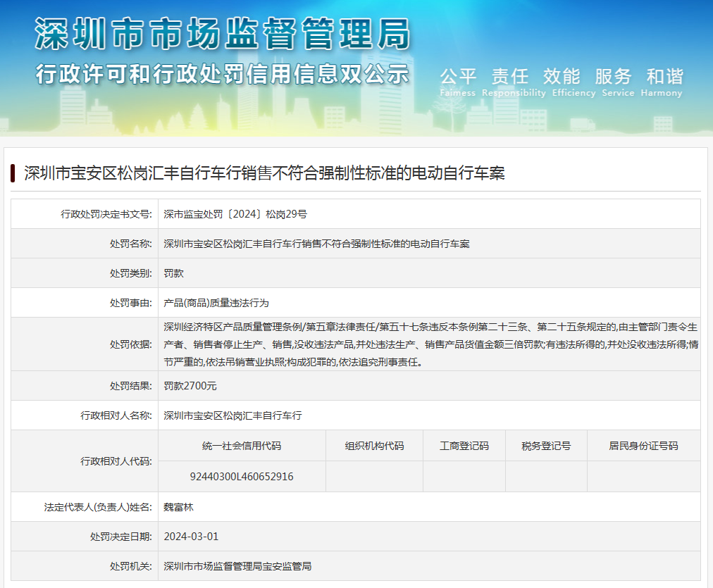Click the 处罚名称 label
This screenshot has height=588, width=713.
pos(131,244)
